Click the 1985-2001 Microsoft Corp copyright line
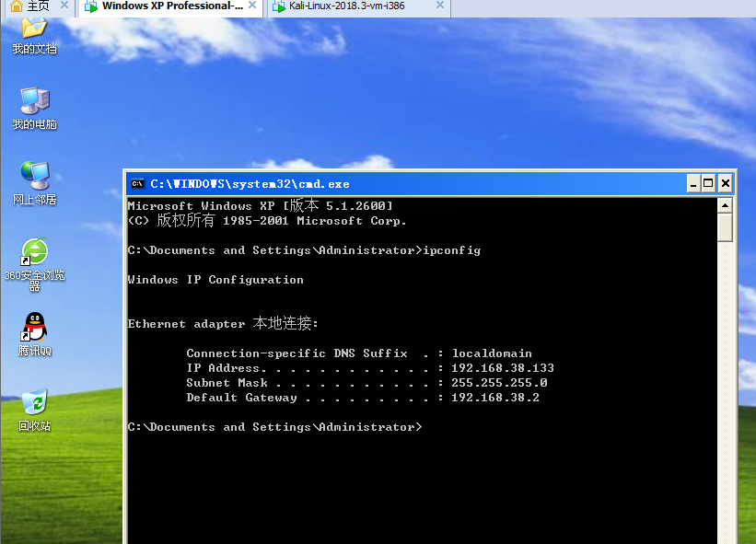756x544 pixels. coord(267,221)
